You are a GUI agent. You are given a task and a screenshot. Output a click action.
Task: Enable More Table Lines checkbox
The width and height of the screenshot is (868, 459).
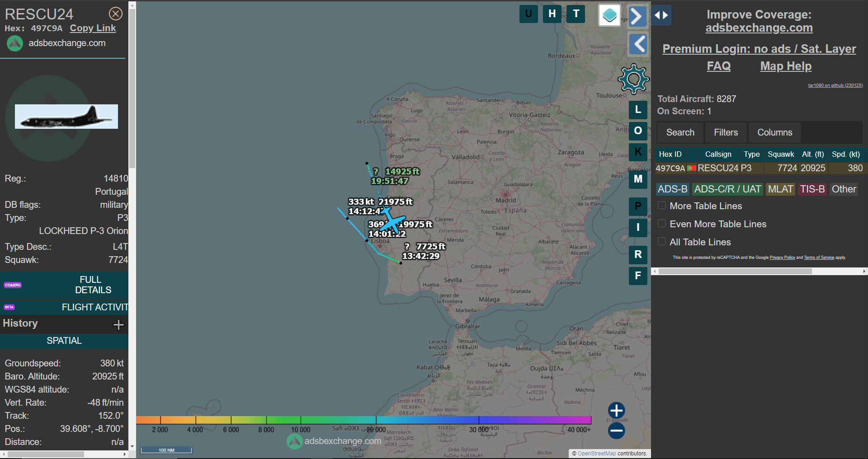point(662,206)
